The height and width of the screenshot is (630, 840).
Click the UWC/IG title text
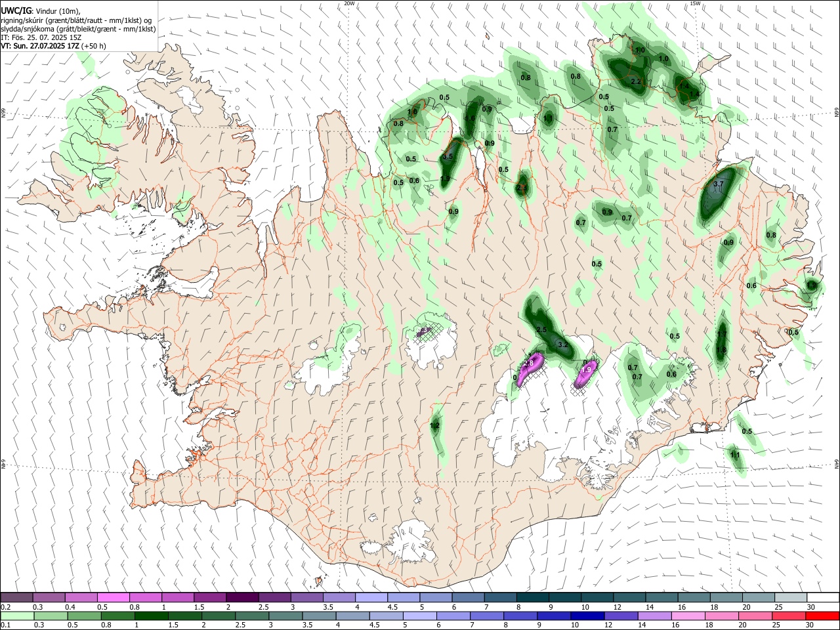16,11
